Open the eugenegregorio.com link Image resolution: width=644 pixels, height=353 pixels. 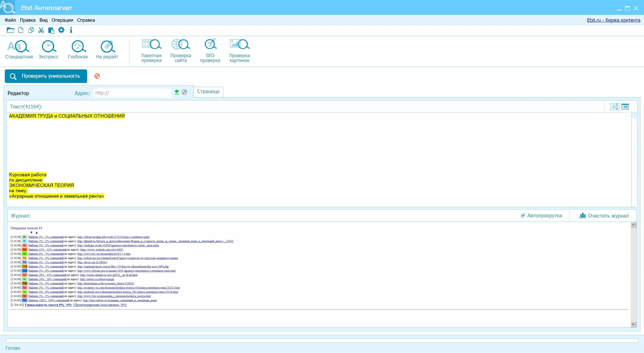pyautogui.click(x=123, y=267)
